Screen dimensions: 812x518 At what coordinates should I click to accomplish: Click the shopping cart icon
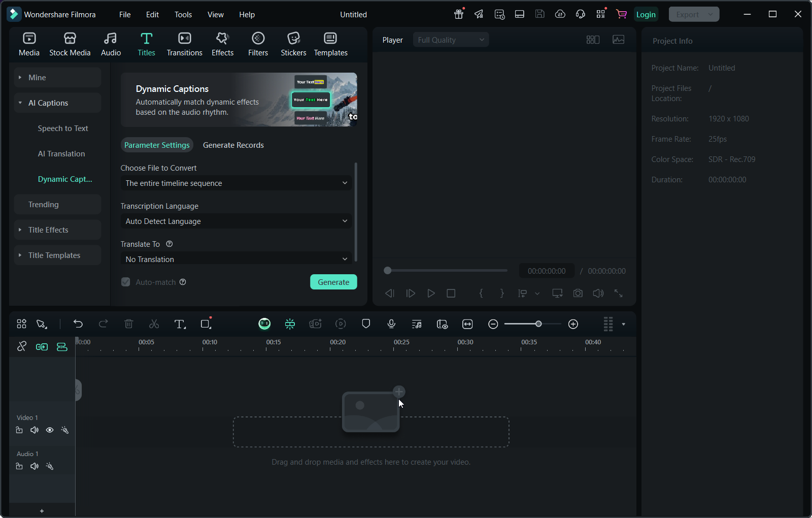pos(621,14)
